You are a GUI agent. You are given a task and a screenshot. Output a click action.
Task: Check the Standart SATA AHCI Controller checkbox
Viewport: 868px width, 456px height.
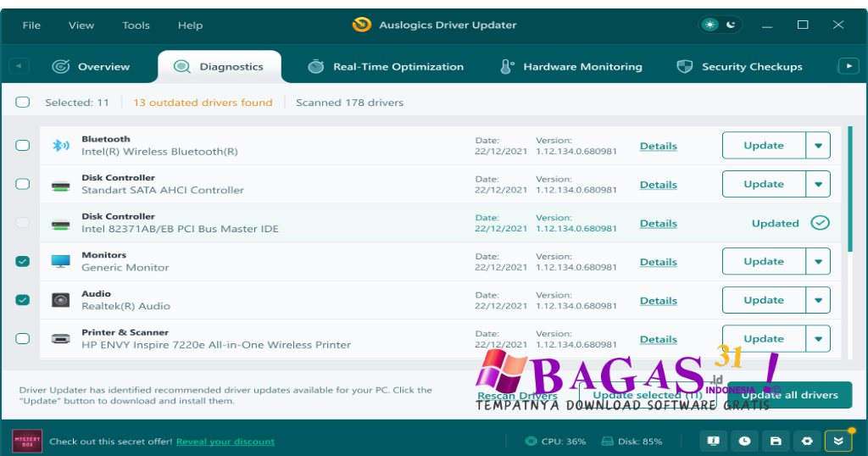tap(23, 184)
